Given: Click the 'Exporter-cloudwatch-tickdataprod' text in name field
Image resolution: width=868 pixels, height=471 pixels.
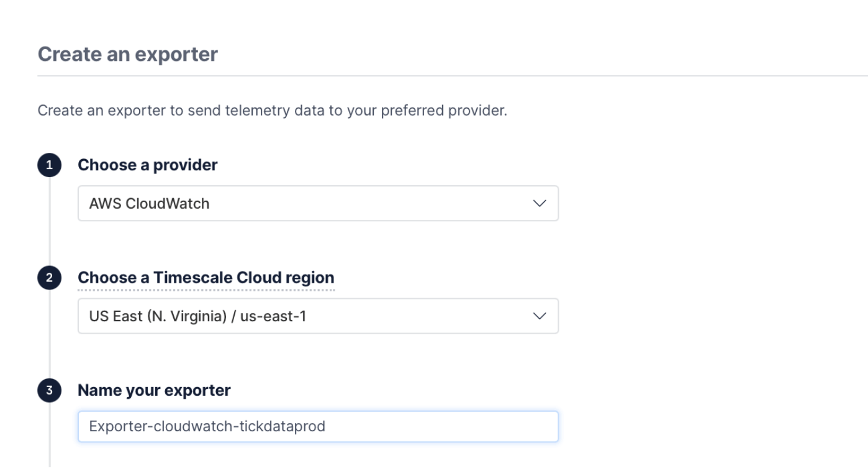Looking at the screenshot, I should coord(207,427).
